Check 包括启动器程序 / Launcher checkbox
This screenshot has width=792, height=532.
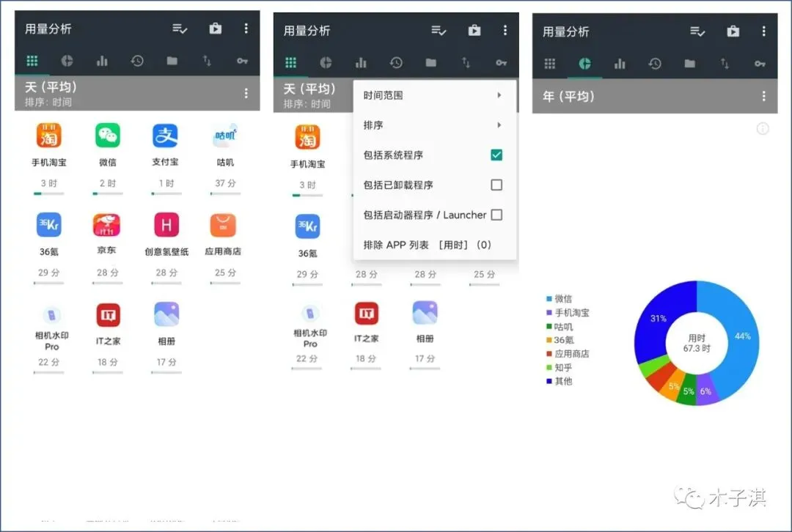click(496, 215)
